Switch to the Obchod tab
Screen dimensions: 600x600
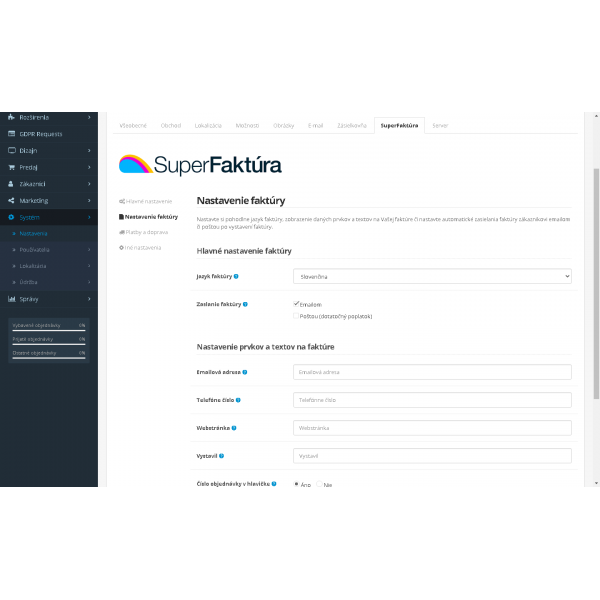coord(171,126)
